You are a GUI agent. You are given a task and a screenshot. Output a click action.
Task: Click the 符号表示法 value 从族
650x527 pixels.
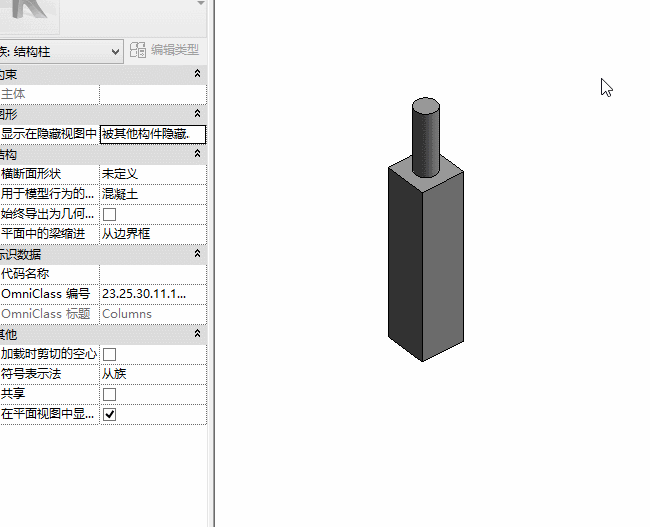(x=153, y=374)
